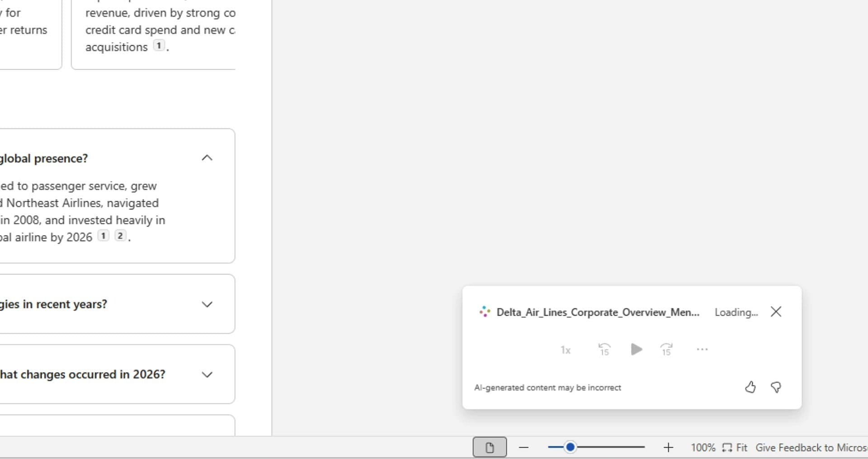Adjust the zoom level slider
Image resolution: width=868 pixels, height=459 pixels.
571,447
